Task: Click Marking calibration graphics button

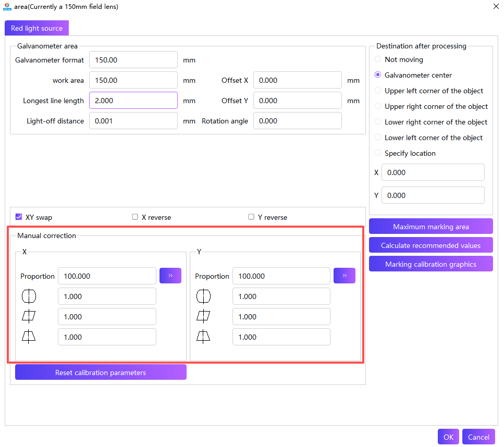Action: (x=431, y=264)
